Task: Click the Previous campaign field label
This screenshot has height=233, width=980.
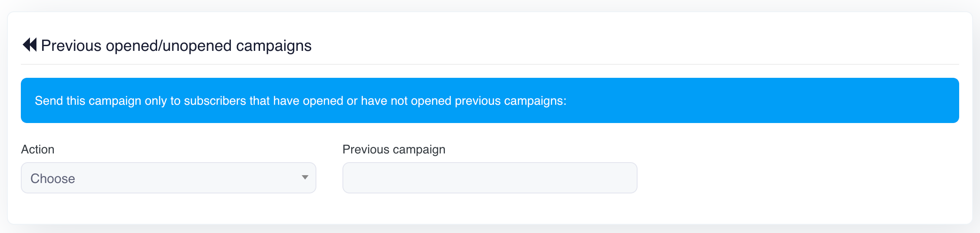Action: [394, 150]
